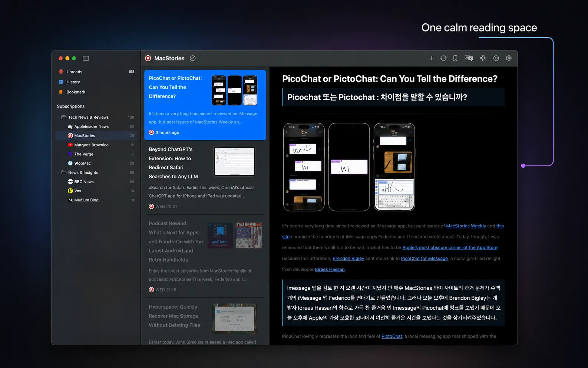This screenshot has width=588, height=368.
Task: Click the AppStories podcast thumbnail
Action: (220, 235)
